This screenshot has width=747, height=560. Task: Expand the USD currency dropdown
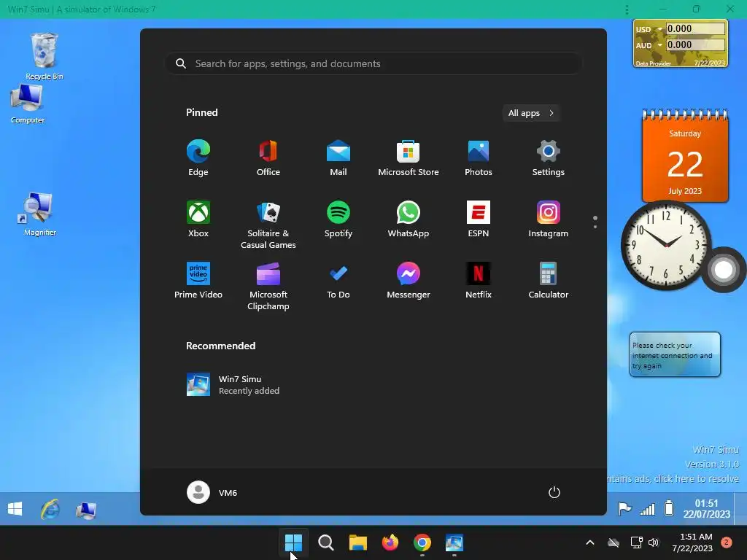(659, 29)
